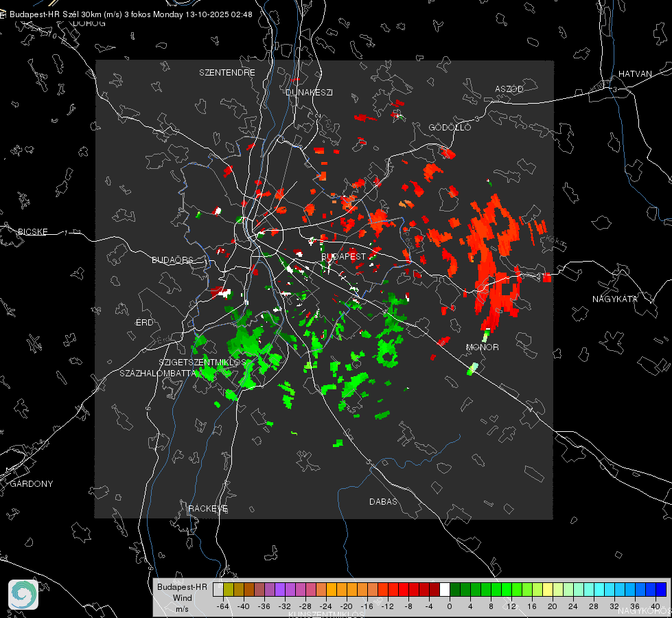Click the SZIGETSZENTMIKLOS label
The image size is (672, 618).
(202, 362)
